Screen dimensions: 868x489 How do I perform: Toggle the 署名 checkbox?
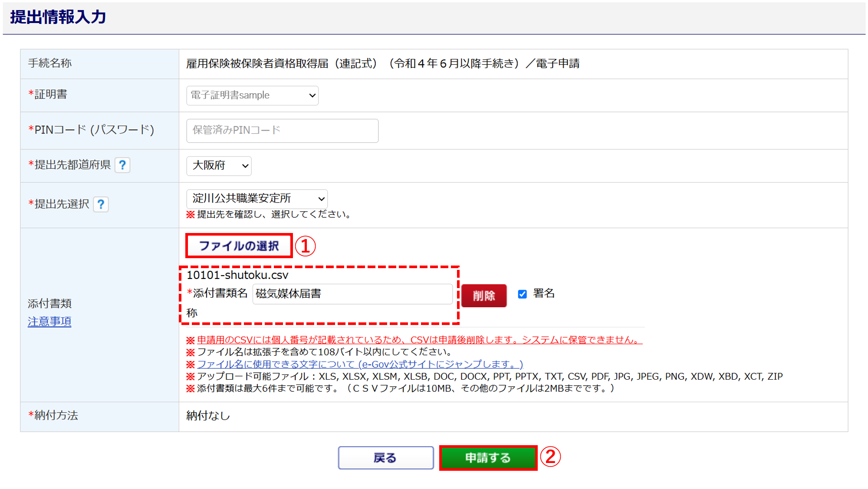pos(523,294)
